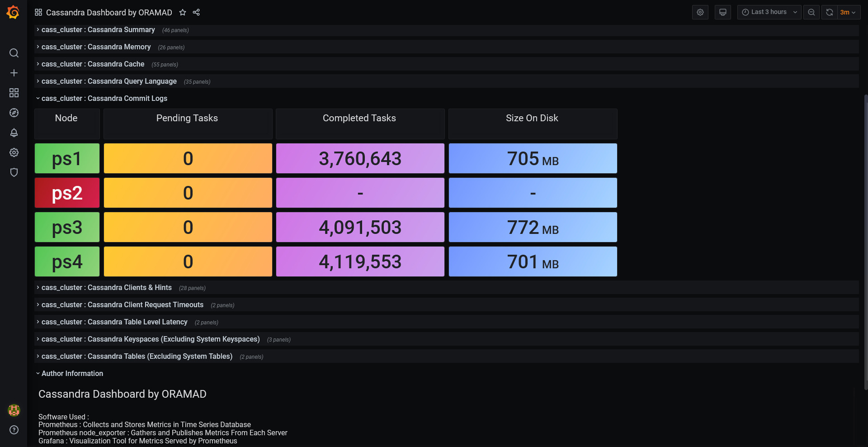
Task: Open the search dashboards icon
Action: point(14,53)
